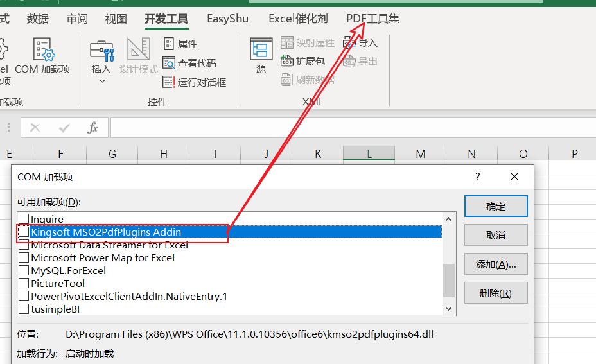Click 导出 XML export
The width and height of the screenshot is (596, 364).
360,61
